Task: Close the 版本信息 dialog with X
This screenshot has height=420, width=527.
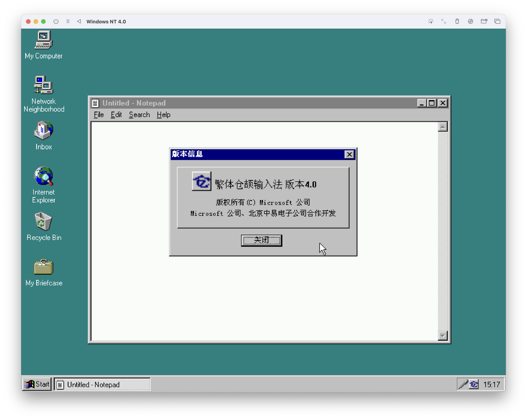Action: [350, 154]
